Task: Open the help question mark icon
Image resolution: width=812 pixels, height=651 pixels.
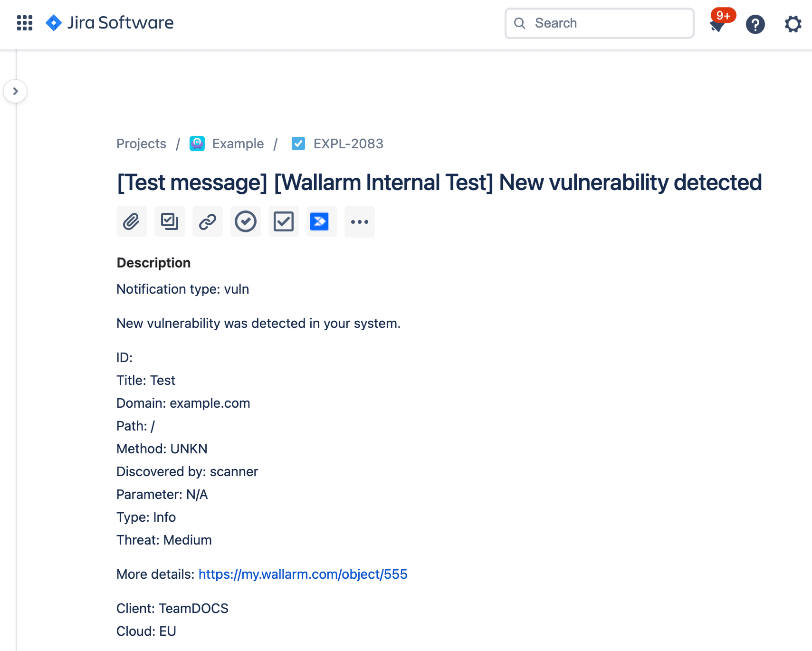Action: [x=755, y=24]
